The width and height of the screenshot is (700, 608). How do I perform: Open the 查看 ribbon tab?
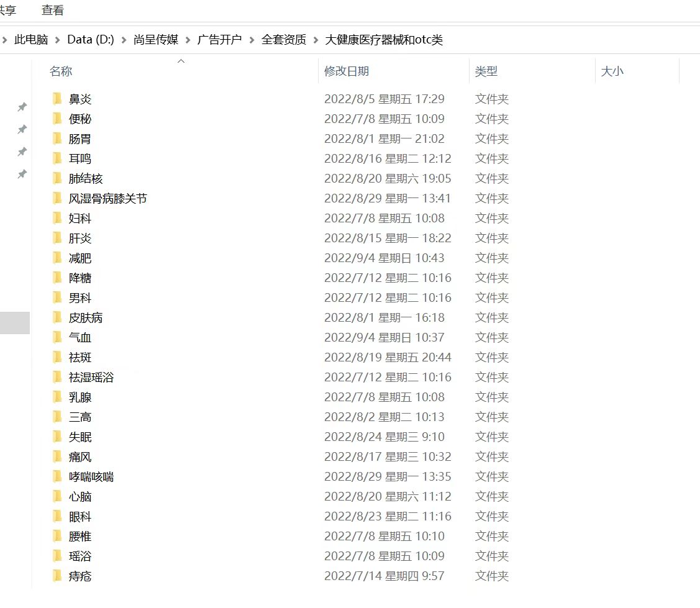tap(52, 11)
